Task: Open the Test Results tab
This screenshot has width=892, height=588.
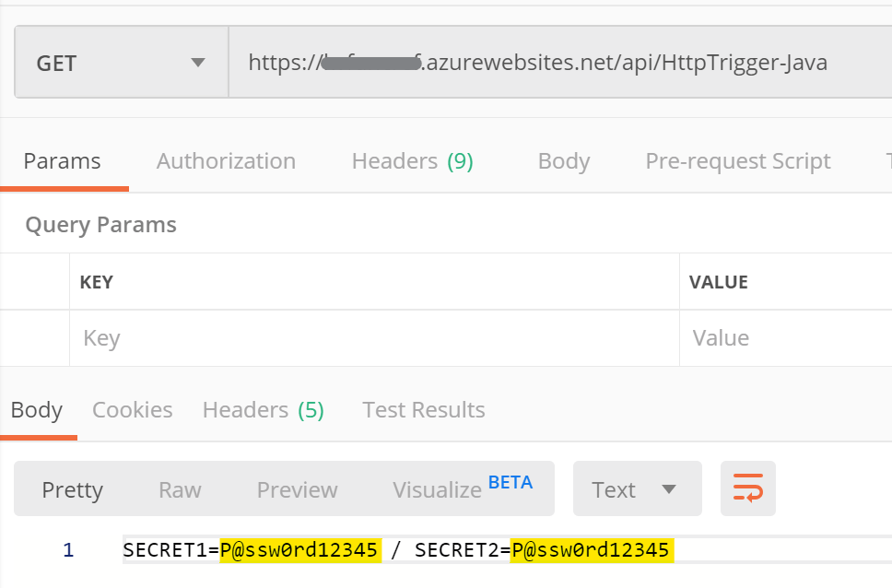Action: pos(423,410)
